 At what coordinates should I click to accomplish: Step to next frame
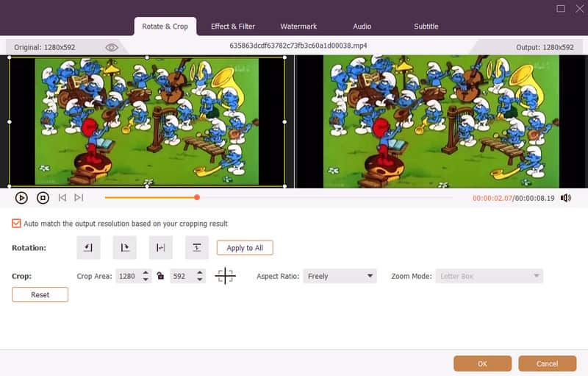(x=79, y=198)
